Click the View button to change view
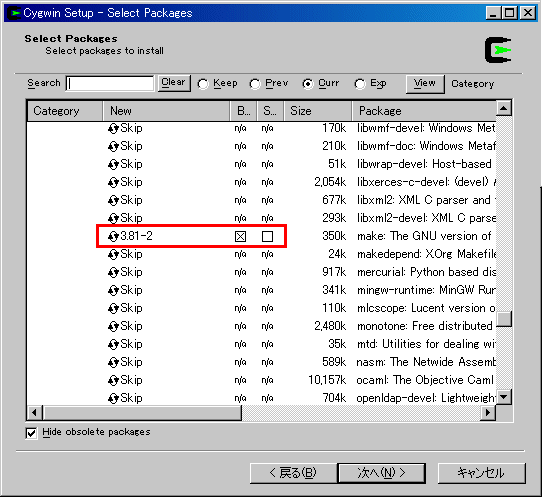This screenshot has width=542, height=497. [x=425, y=84]
